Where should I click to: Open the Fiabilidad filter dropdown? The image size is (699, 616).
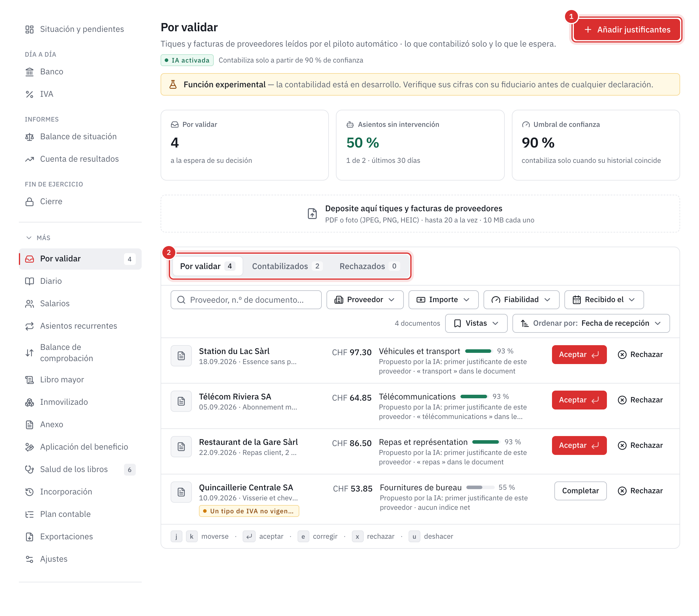tap(521, 300)
